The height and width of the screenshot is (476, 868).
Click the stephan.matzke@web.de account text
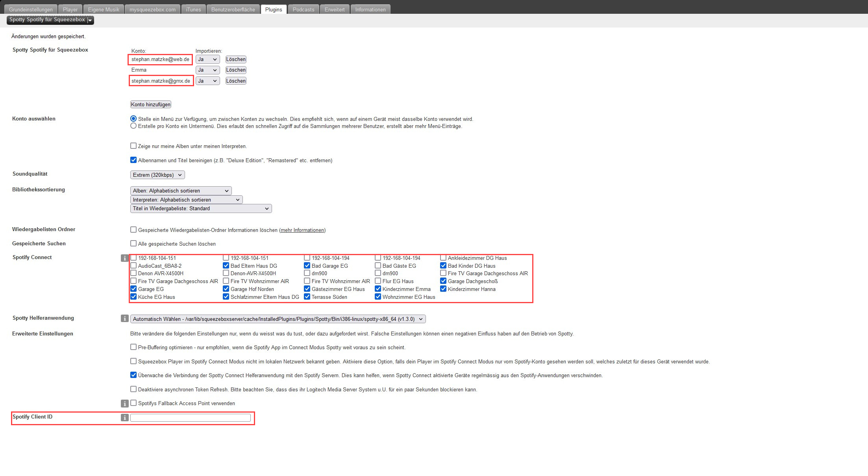[x=160, y=59]
